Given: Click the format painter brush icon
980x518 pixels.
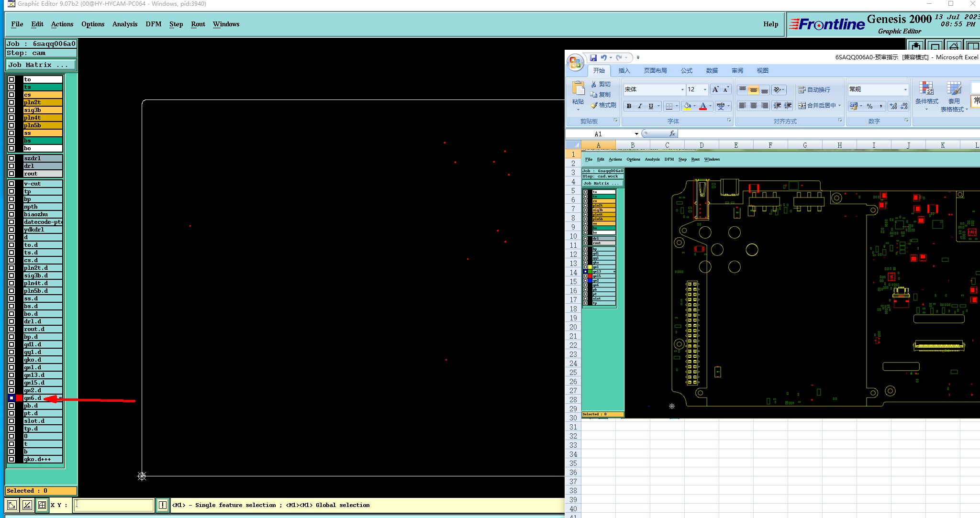Looking at the screenshot, I should pos(594,105).
